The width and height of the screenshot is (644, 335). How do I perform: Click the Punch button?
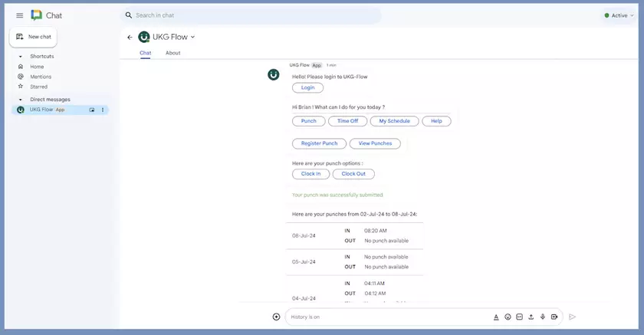point(308,121)
